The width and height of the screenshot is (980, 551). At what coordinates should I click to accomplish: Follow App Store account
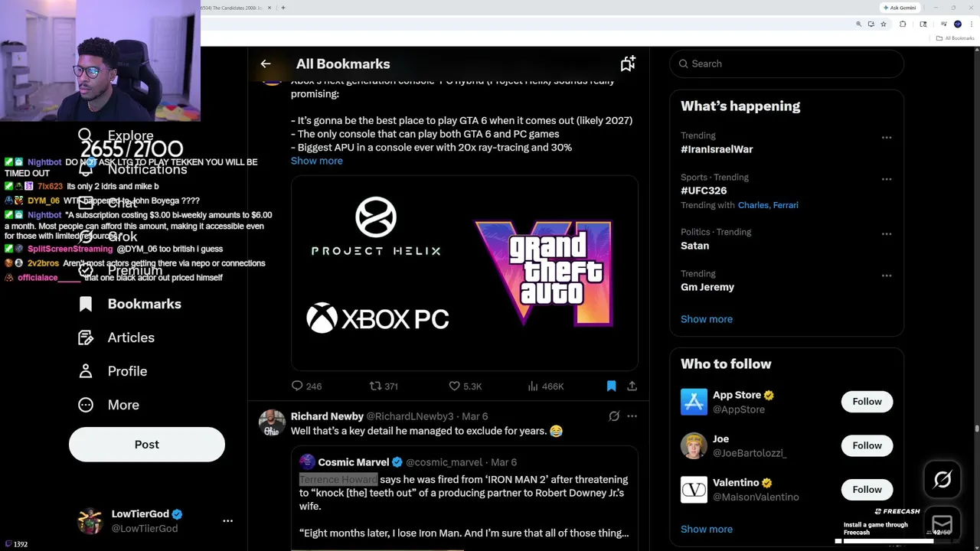867,402
